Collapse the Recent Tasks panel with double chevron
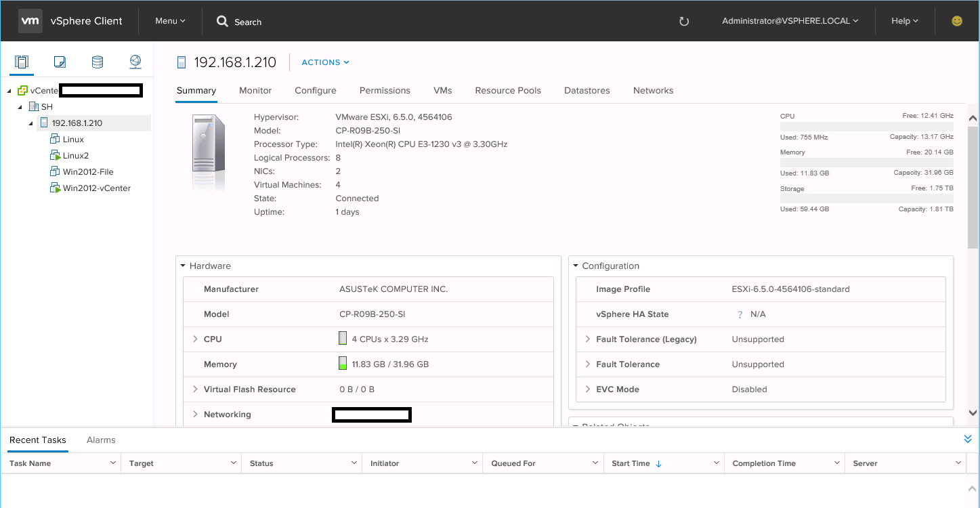Screen dimensions: 980x508 968,440
